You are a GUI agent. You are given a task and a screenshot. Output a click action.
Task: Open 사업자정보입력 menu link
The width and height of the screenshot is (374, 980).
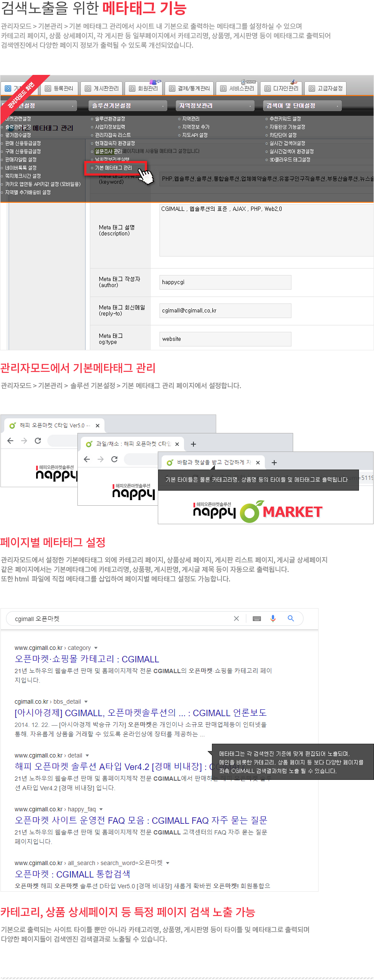point(110,127)
